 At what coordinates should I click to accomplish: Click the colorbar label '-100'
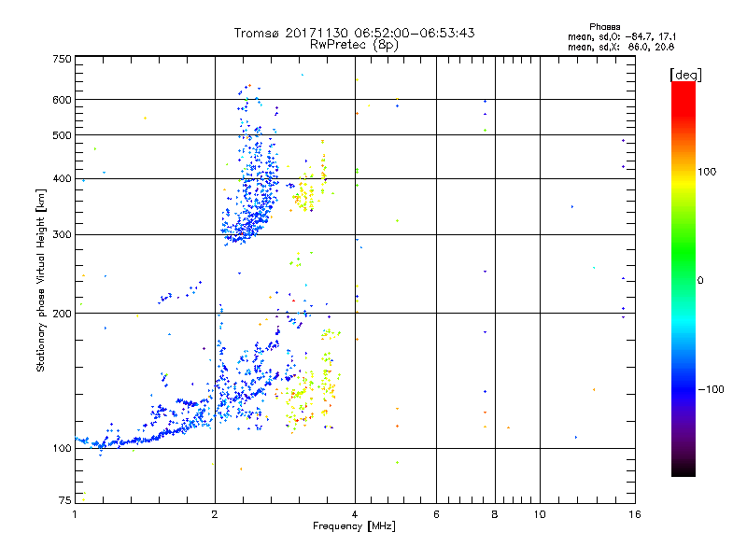711,389
